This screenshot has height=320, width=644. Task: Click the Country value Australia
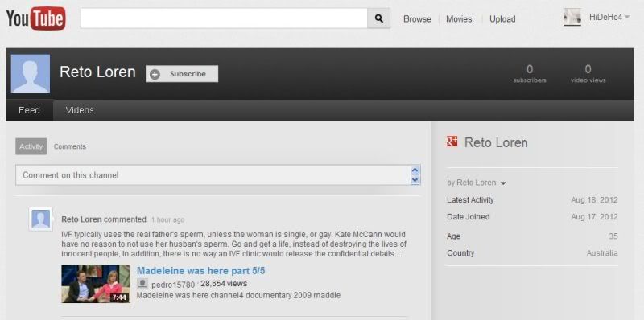(602, 253)
